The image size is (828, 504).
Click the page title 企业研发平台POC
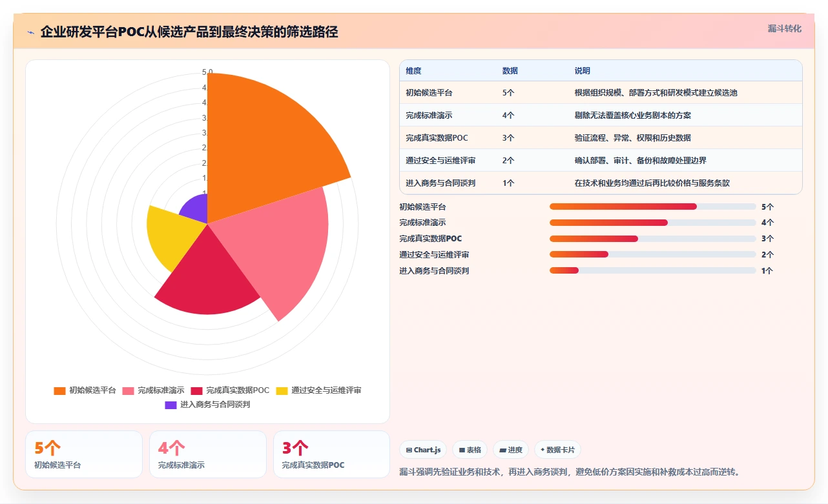(x=189, y=32)
